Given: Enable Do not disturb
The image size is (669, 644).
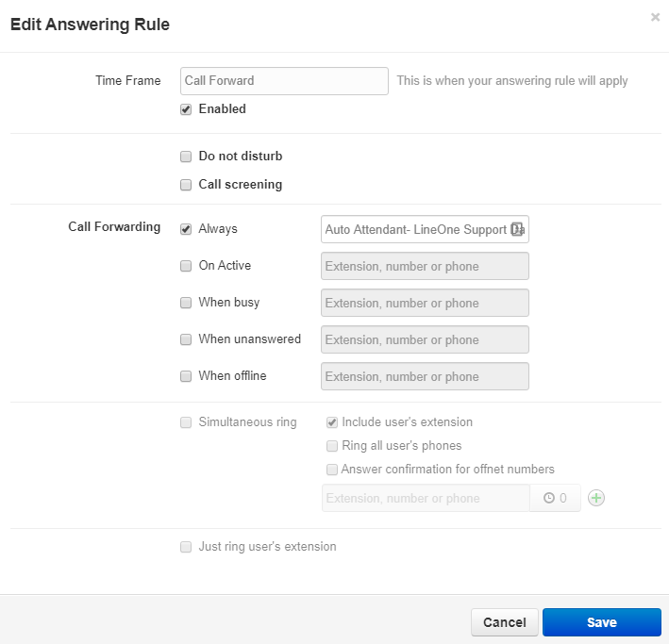Looking at the screenshot, I should pos(186,157).
